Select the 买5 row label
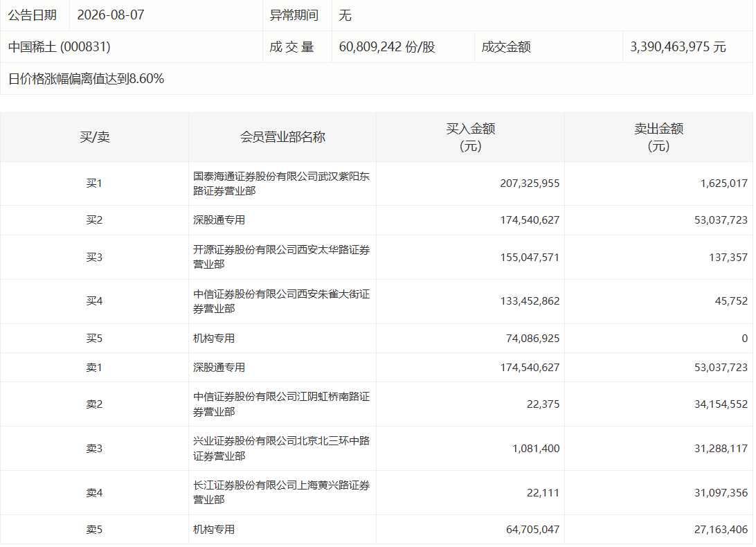756x547 pixels. 94,338
